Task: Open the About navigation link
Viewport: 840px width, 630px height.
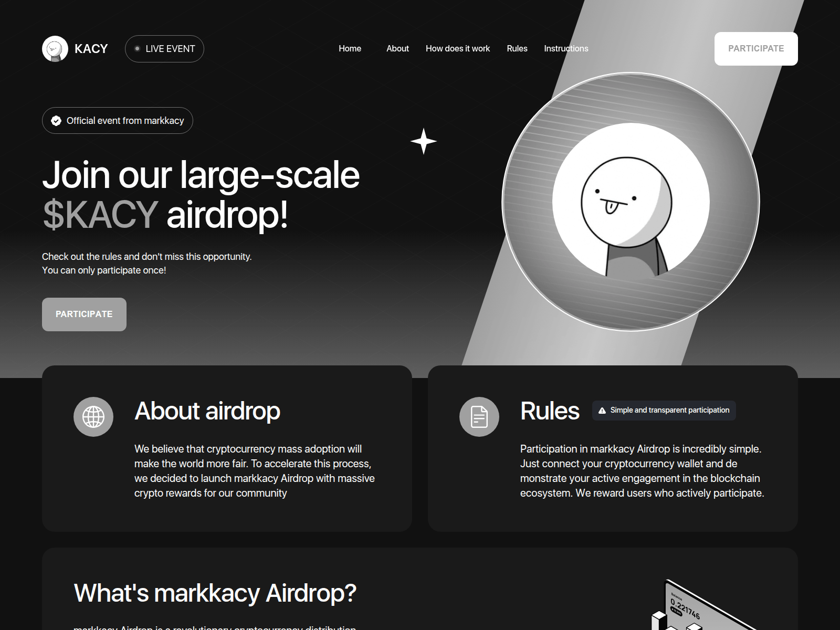Action: pos(397,48)
